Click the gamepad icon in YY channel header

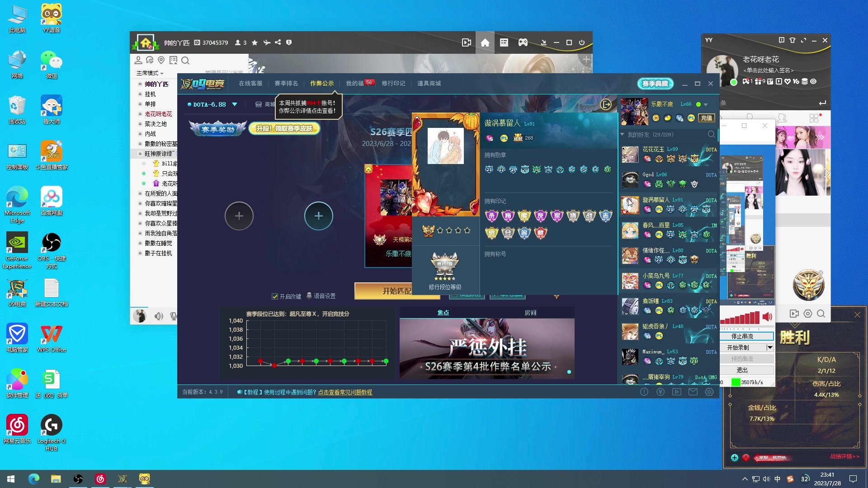pyautogui.click(x=523, y=42)
